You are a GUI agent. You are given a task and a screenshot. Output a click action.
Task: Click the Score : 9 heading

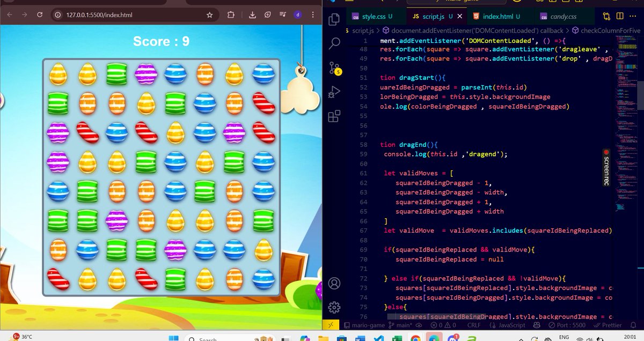pyautogui.click(x=161, y=41)
